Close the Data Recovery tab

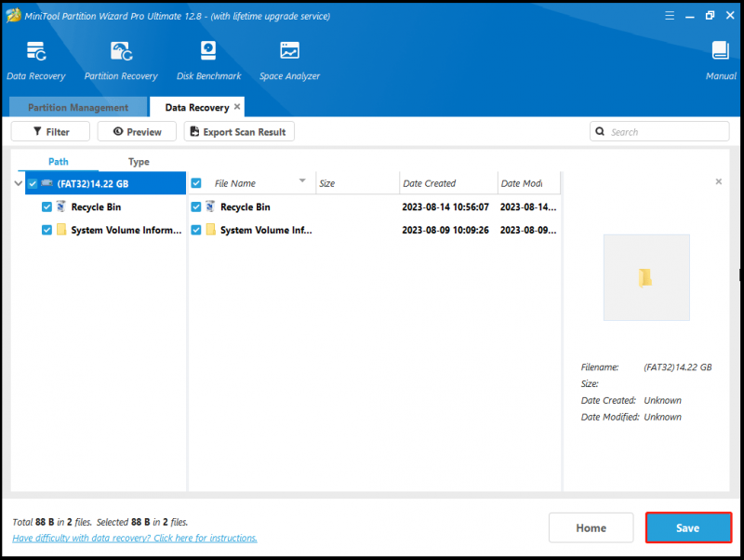[237, 107]
